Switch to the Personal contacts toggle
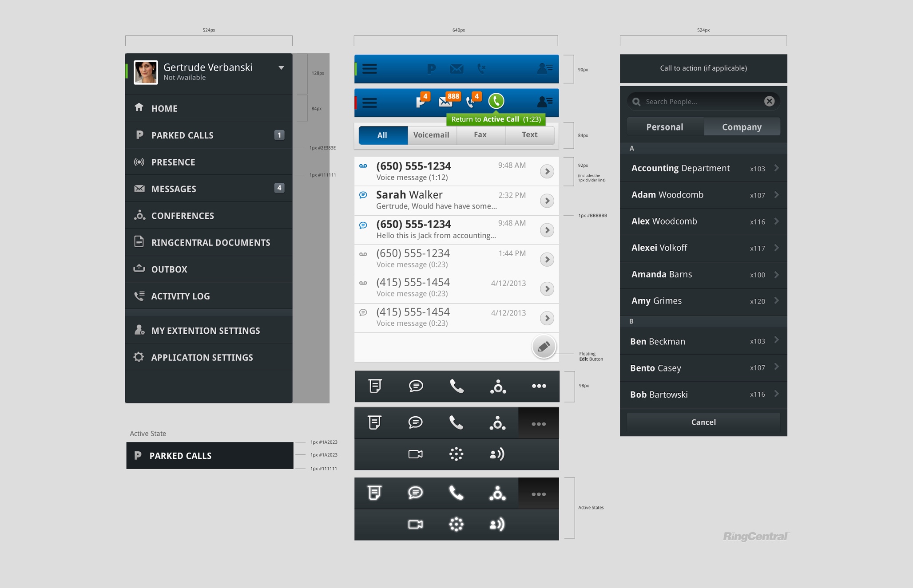Viewport: 913px width, 588px height. 664,127
